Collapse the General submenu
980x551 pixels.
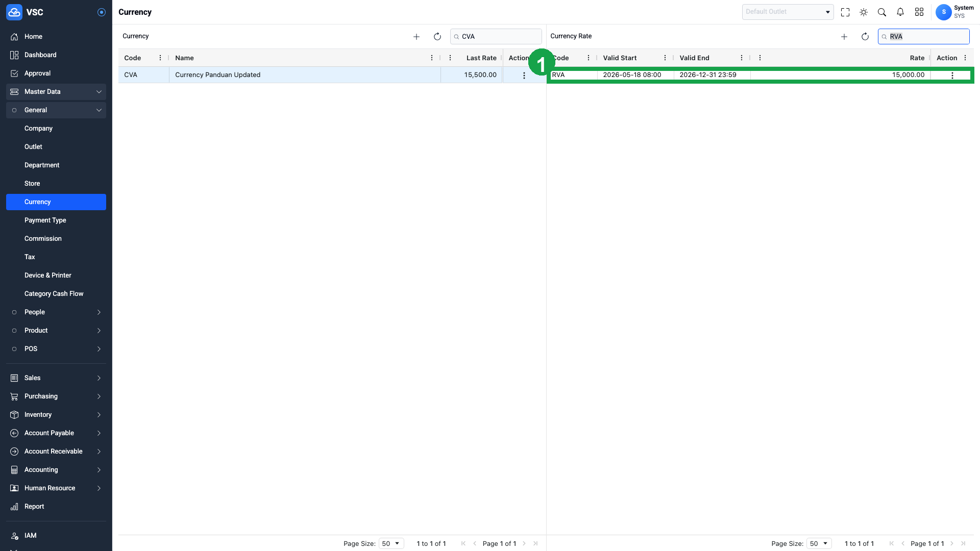[x=56, y=110]
